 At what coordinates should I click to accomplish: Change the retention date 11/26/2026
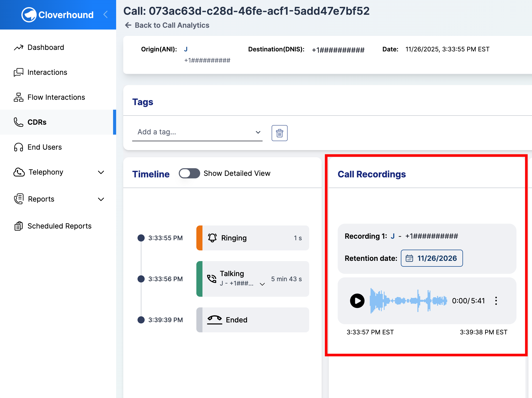432,258
